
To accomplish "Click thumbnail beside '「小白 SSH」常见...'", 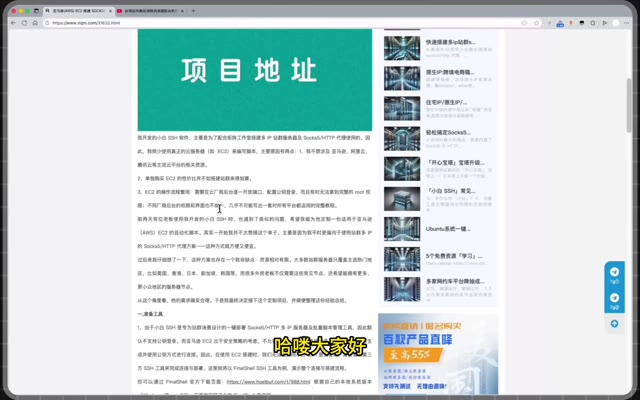I will 402,199.
